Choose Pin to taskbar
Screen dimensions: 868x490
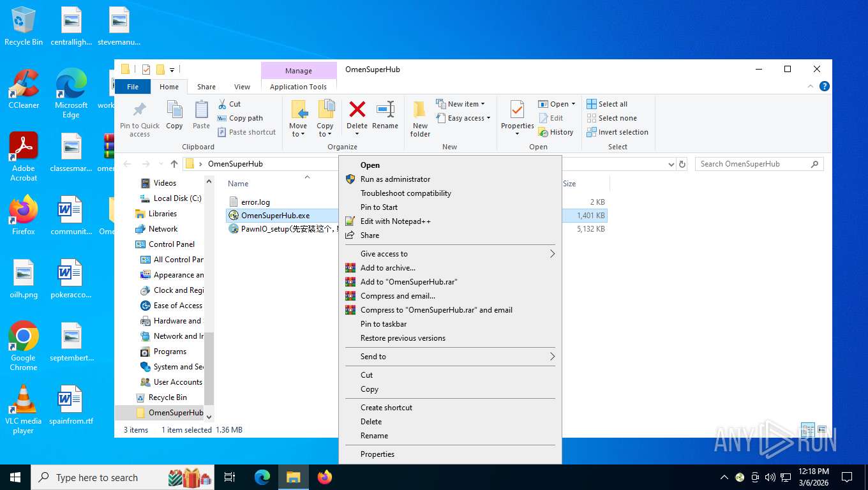384,324
